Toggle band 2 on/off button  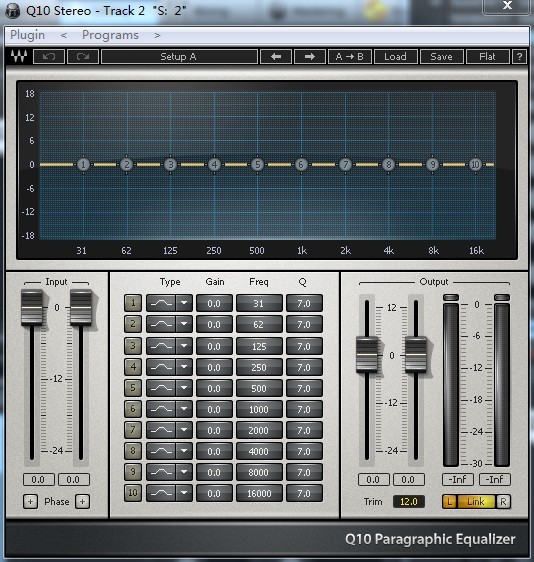tap(133, 324)
